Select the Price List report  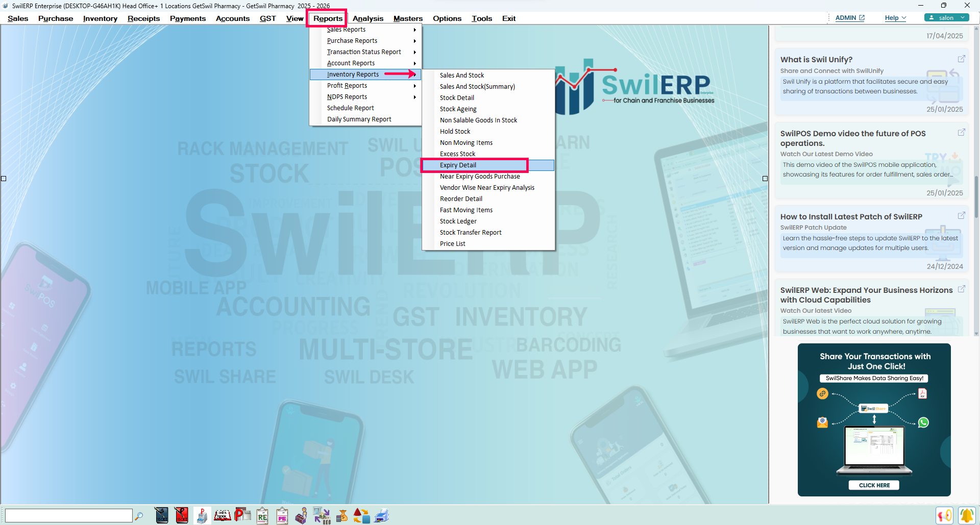tap(488, 244)
